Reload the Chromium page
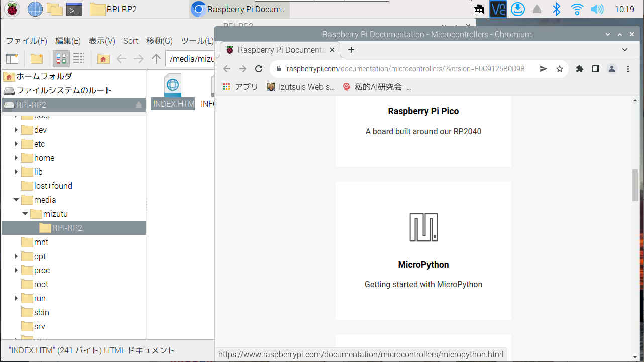 pyautogui.click(x=259, y=69)
